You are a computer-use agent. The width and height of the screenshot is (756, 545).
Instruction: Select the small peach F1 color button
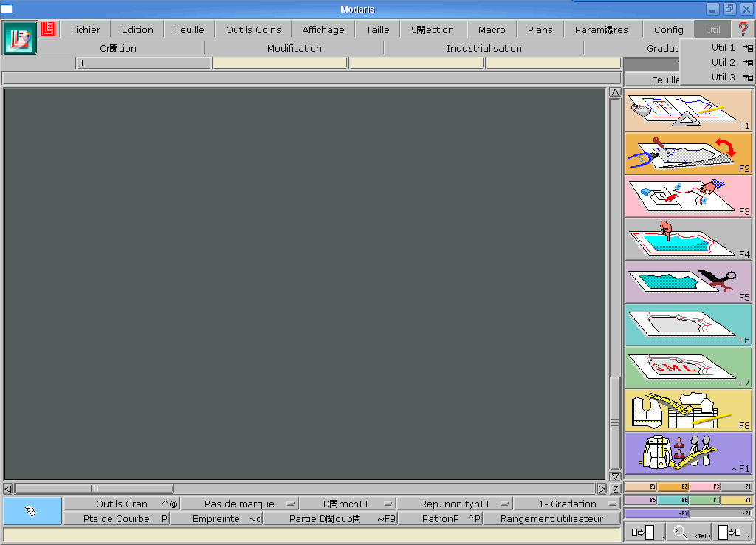click(x=641, y=487)
